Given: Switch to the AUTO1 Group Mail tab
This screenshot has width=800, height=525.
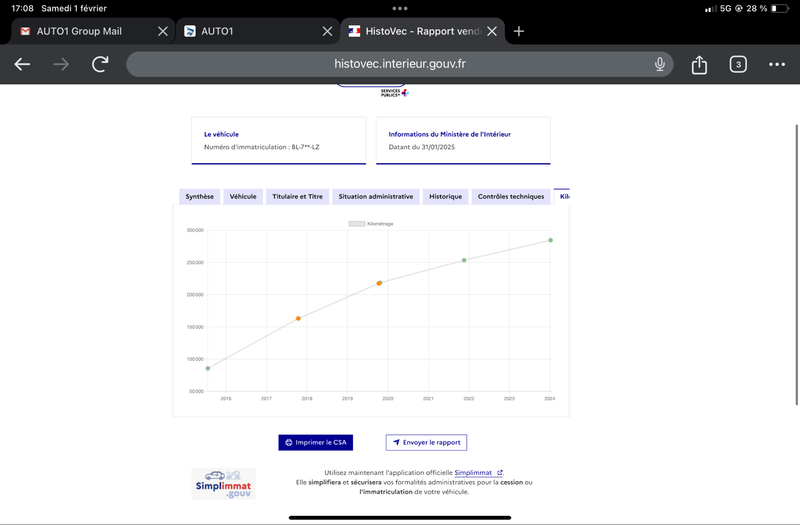Looking at the screenshot, I should (93, 31).
